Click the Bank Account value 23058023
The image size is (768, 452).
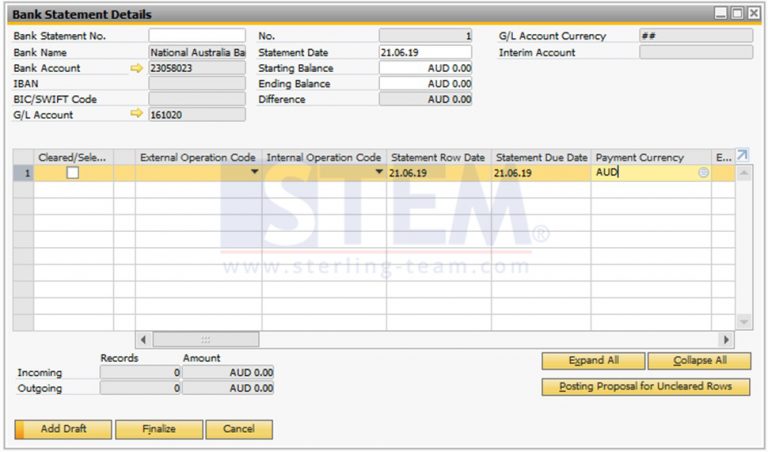coord(197,68)
